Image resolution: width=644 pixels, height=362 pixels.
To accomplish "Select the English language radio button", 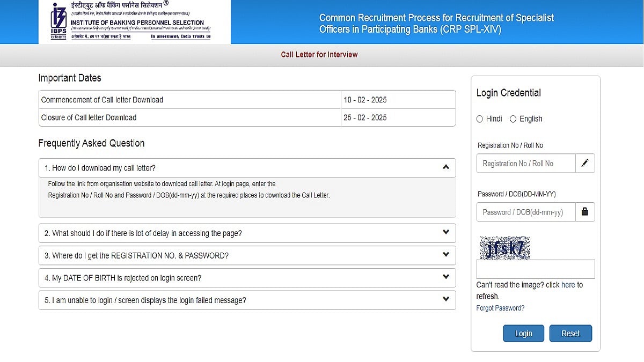I will (x=513, y=119).
